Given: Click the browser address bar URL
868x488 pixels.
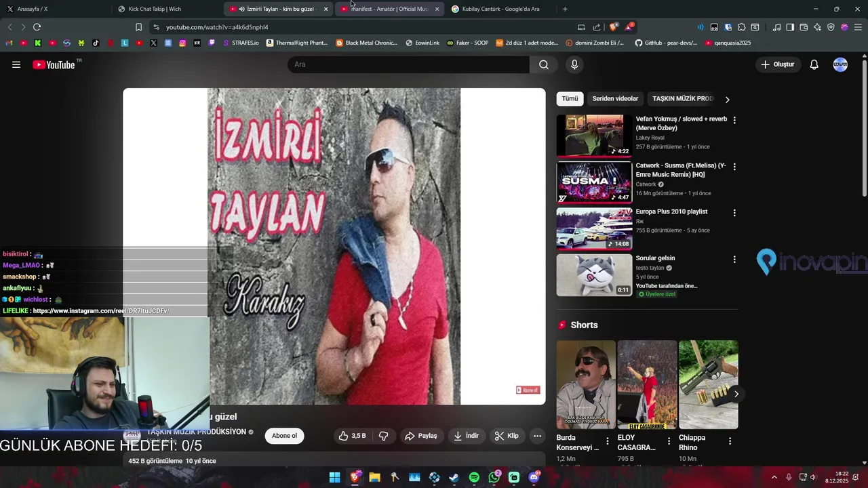Looking at the screenshot, I should point(217,27).
